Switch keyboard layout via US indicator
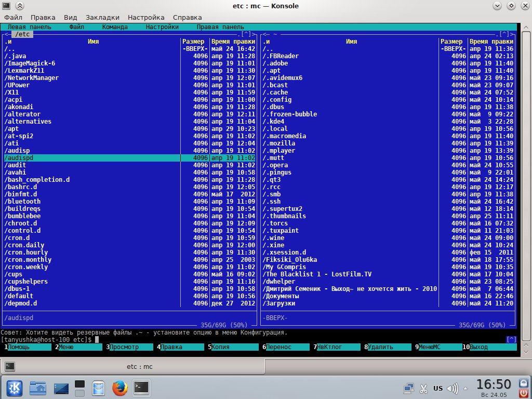Viewport: 532px width, 399px height. pyautogui.click(x=438, y=388)
